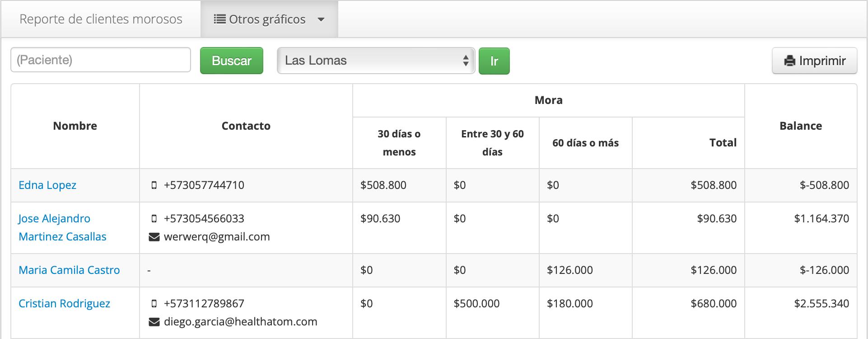Viewport: 868px width, 339px height.
Task: Click the envelope icon beside diego.garcia@healthatom.com
Action: tap(154, 322)
